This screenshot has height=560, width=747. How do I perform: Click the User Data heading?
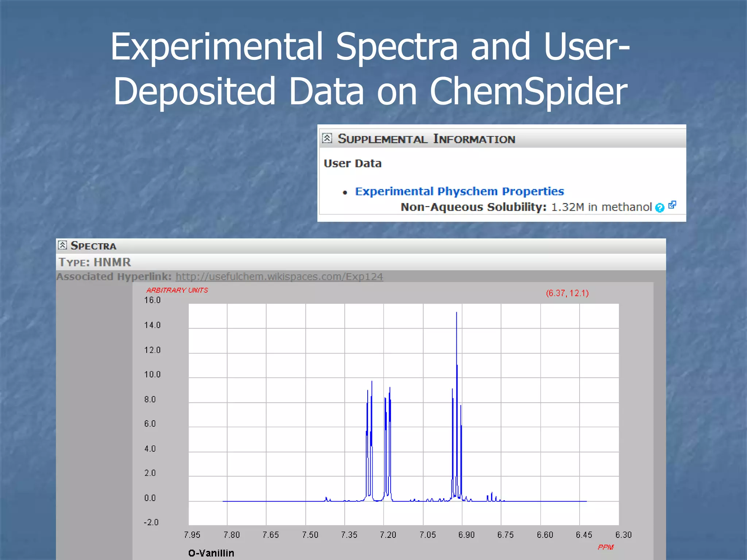(x=352, y=163)
